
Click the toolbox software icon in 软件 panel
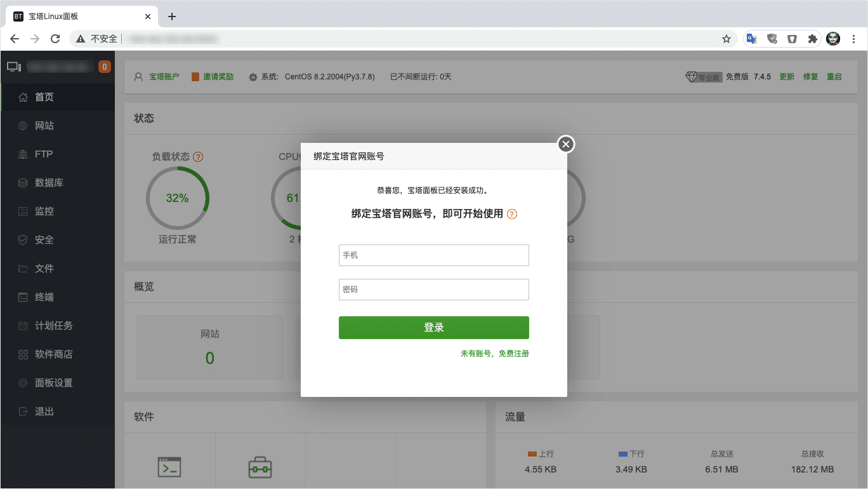pos(260,467)
